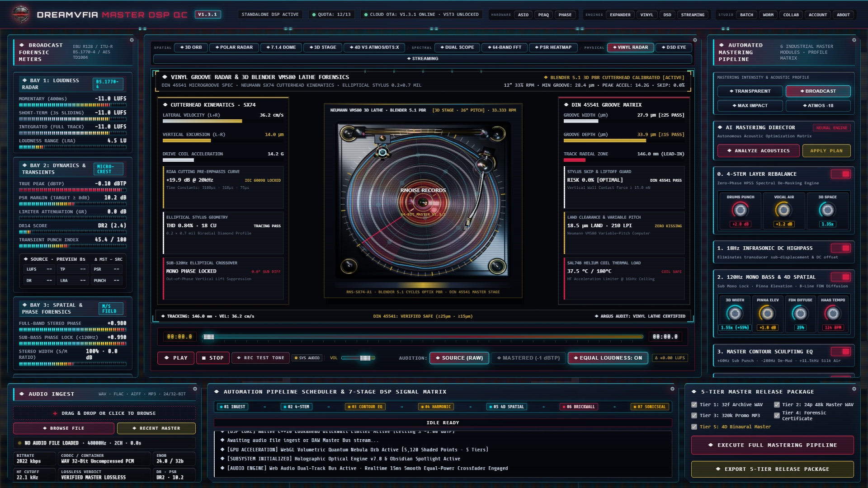
Task: Open the DSD Eye tab
Action: [x=674, y=47]
